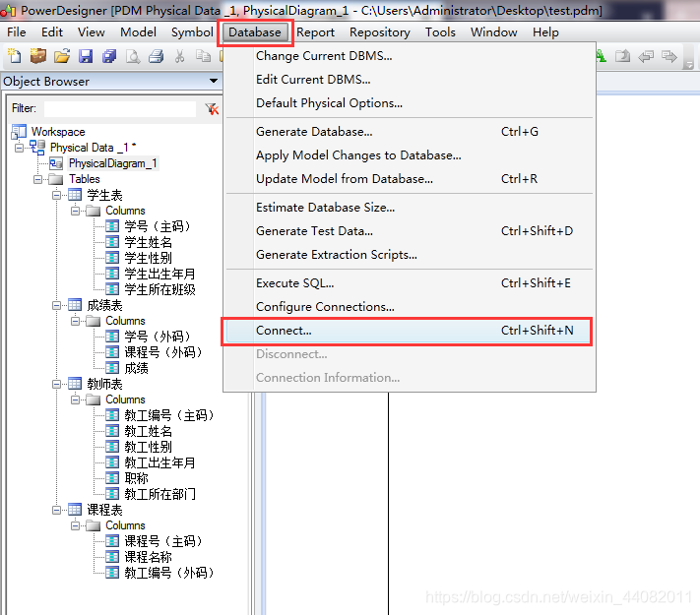Viewport: 700px width, 615px height.
Task: Open the Tools menu
Action: pyautogui.click(x=440, y=32)
